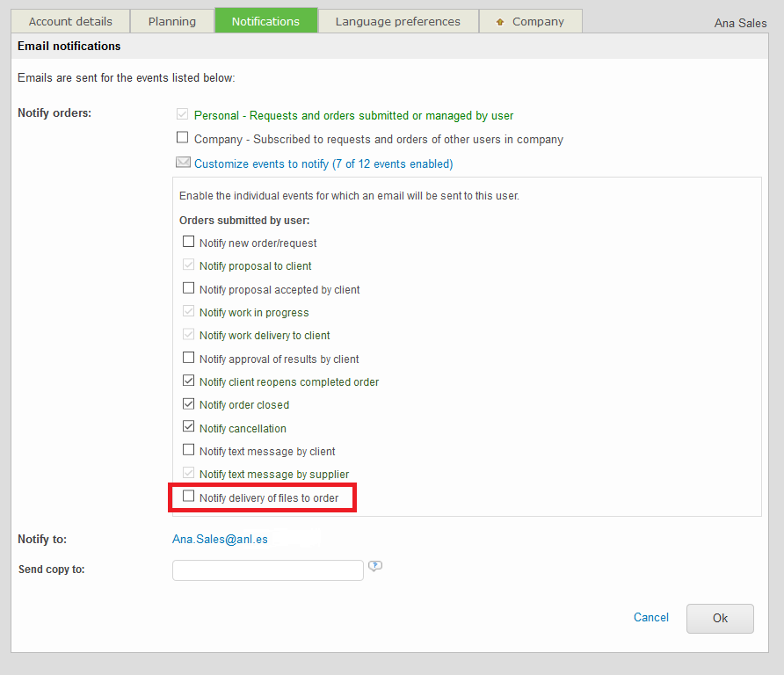Focus the Send copy to input field
This screenshot has width=784, height=675.
pyautogui.click(x=267, y=570)
